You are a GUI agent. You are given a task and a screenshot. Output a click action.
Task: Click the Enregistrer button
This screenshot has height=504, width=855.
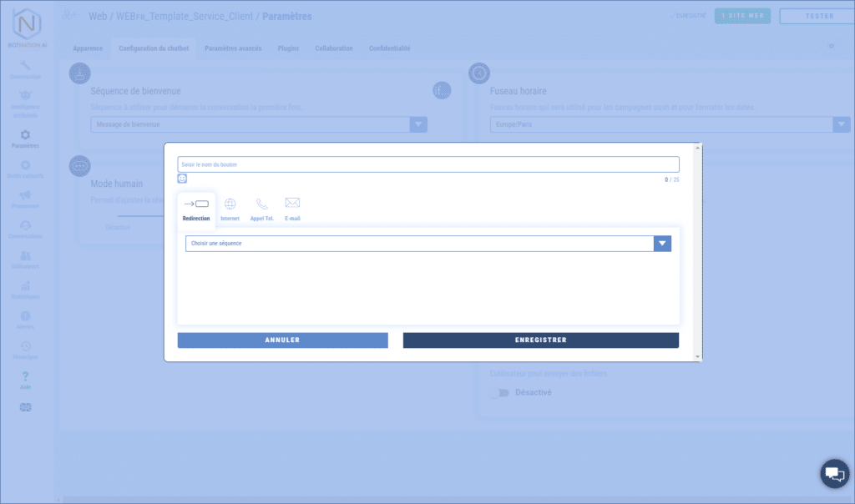pos(540,340)
